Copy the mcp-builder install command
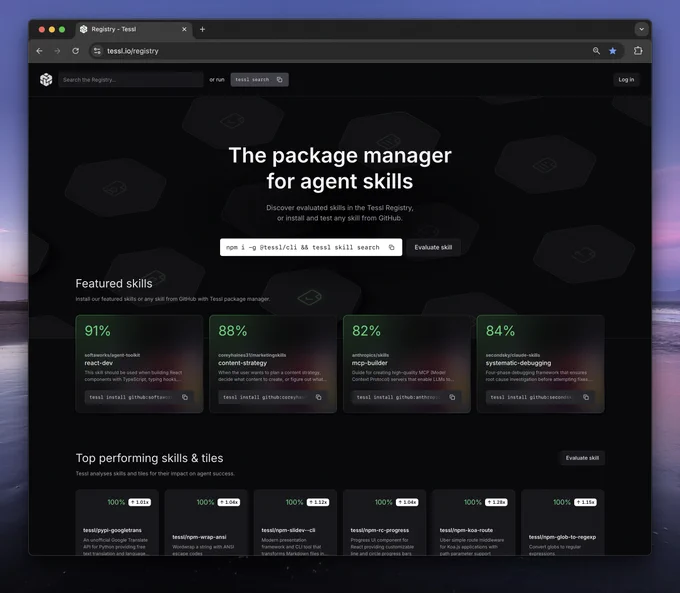 pos(452,397)
